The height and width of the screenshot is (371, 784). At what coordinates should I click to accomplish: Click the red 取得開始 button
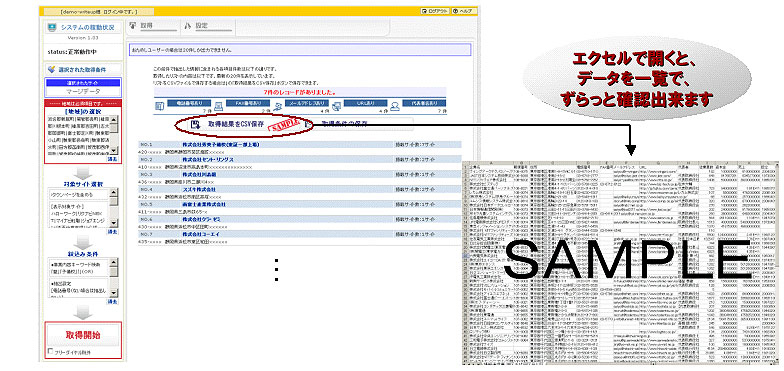pos(83,335)
